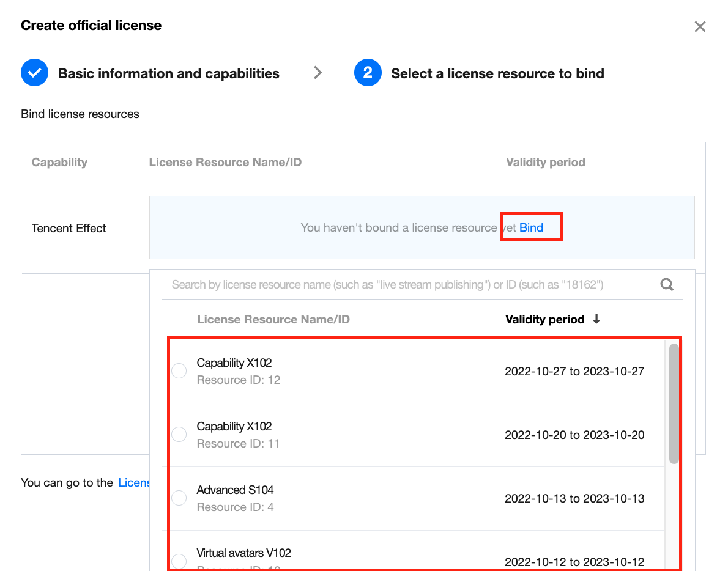The width and height of the screenshot is (728, 571).
Task: Click the Bind link for Tencent Effect
Action: point(531,228)
